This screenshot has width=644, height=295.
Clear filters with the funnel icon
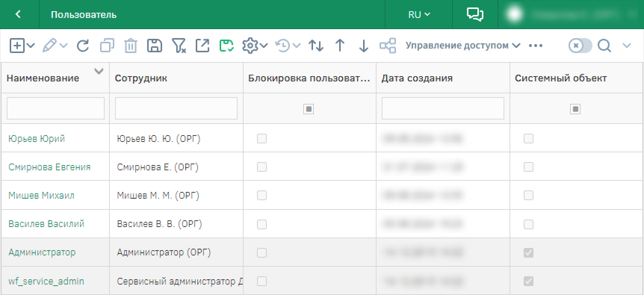(x=179, y=46)
